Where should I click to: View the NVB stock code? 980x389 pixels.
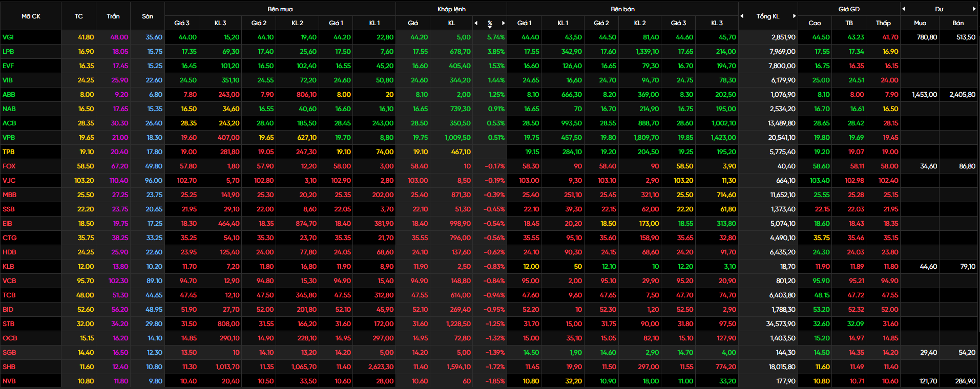click(9, 381)
